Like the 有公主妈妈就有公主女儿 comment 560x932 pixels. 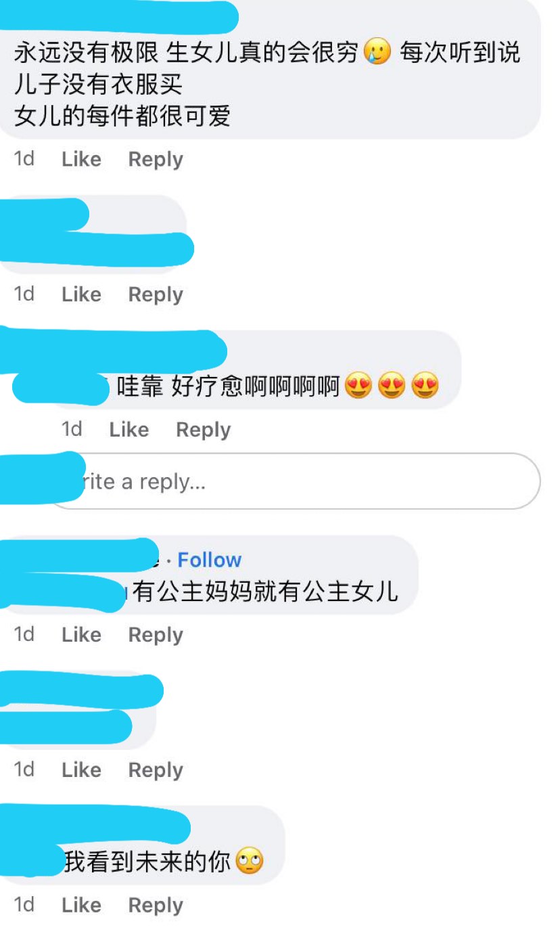coord(81,635)
